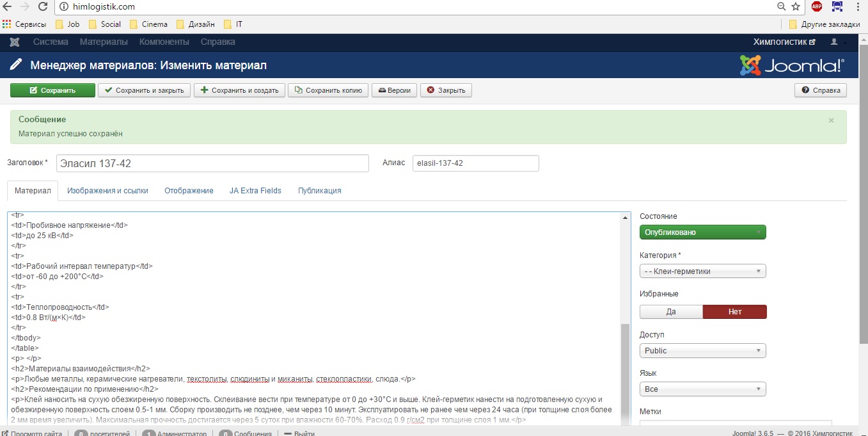
Task: Click the large Joomla! brand logo
Action: pyautogui.click(x=792, y=65)
